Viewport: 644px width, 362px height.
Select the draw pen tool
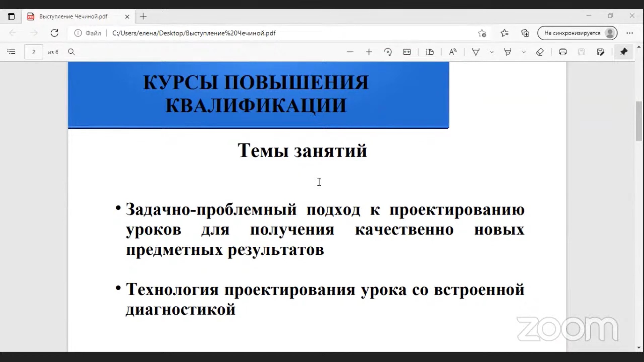(x=476, y=52)
